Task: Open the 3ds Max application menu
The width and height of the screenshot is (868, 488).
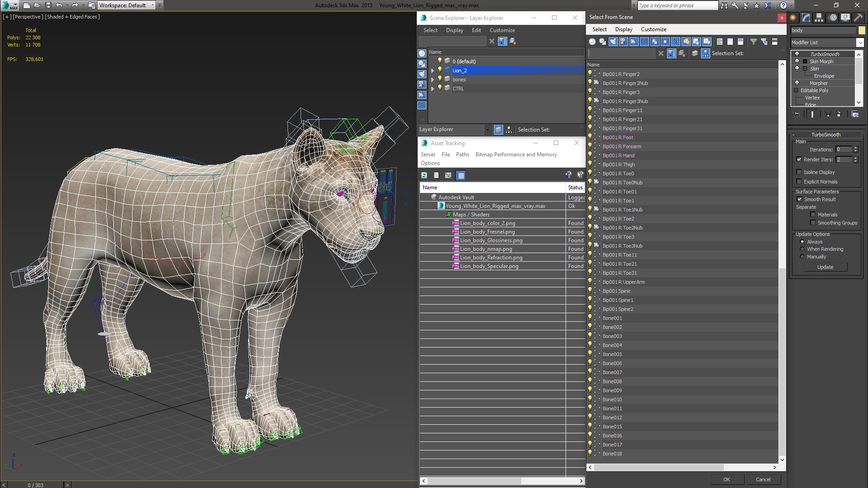Action: click(9, 5)
